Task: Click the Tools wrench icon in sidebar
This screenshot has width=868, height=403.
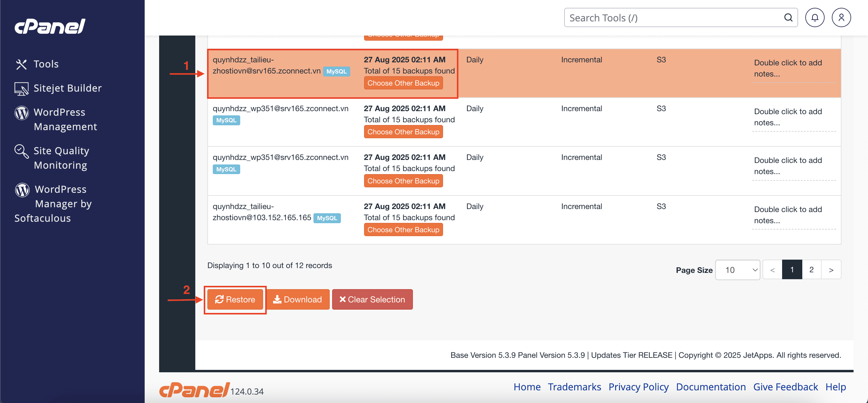Action: [21, 64]
